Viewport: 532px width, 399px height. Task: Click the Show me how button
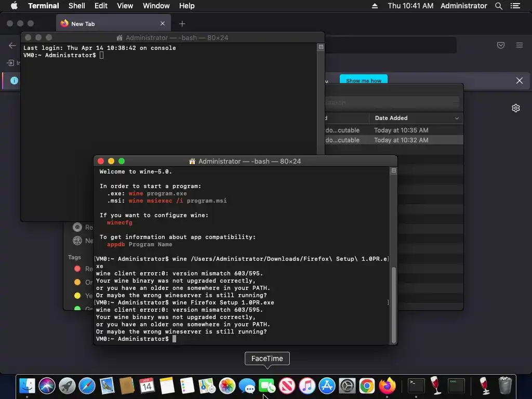point(363,79)
